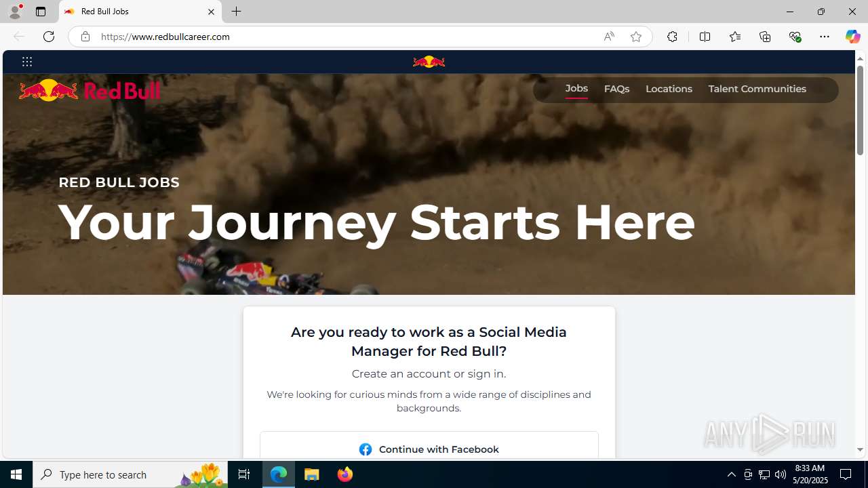Viewport: 868px width, 488px height.
Task: Open File Explorer from the taskbar
Action: click(x=312, y=474)
